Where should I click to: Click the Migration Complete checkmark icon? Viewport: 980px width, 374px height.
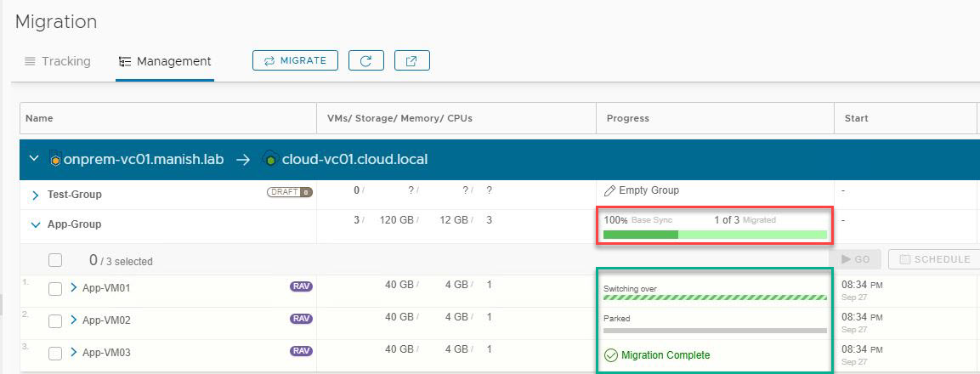click(x=610, y=355)
